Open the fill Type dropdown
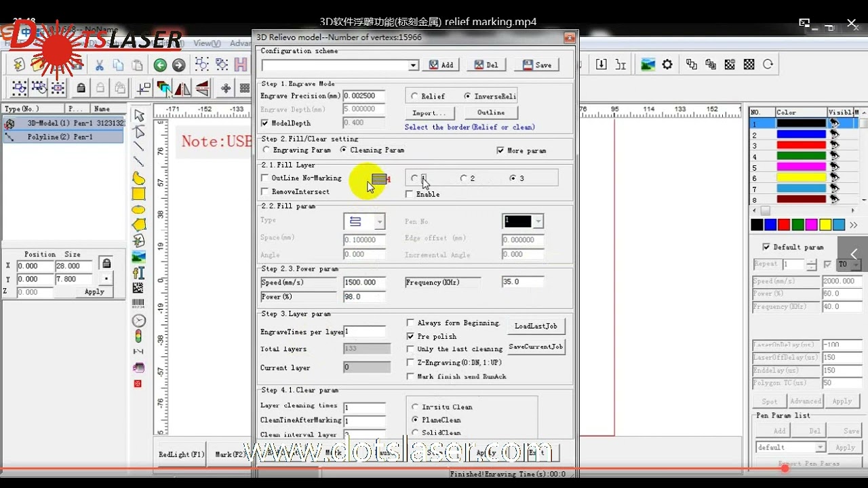Screen dimensions: 868x488 tap(379, 222)
